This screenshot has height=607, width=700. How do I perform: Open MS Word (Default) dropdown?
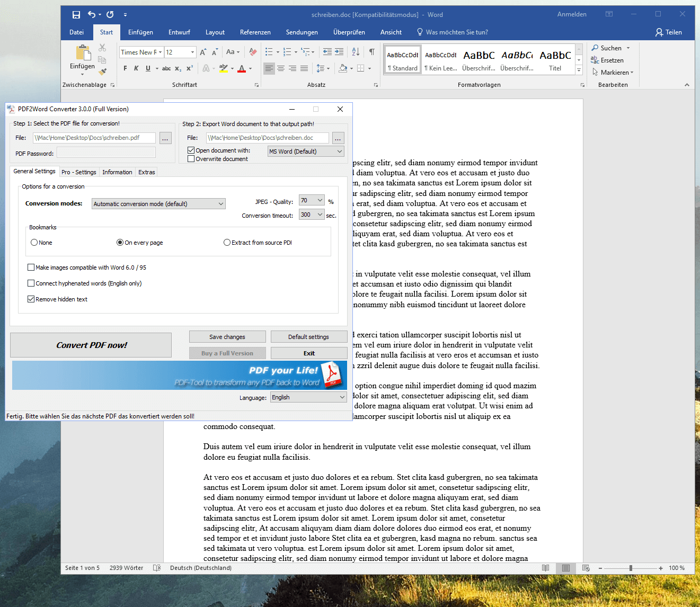[x=306, y=151]
